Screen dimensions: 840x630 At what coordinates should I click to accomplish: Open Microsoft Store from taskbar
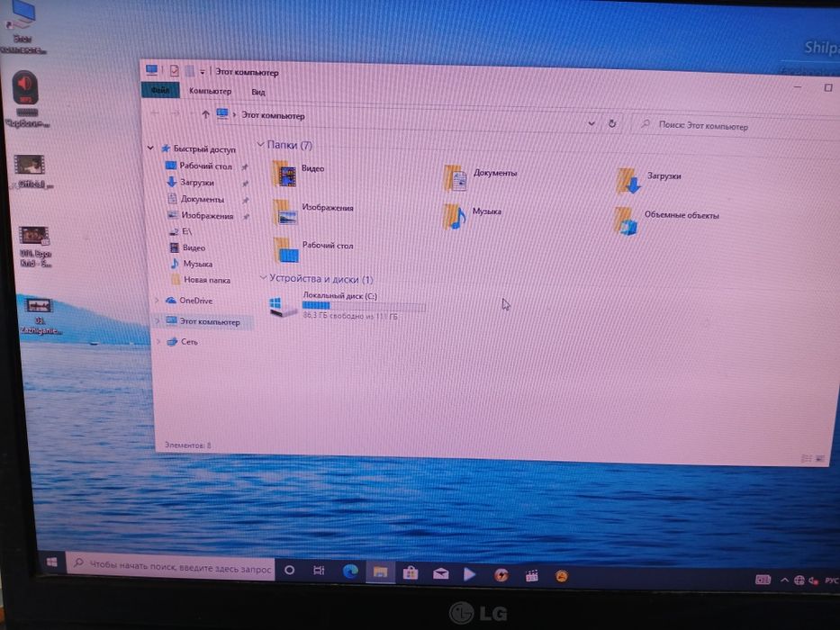click(411, 573)
